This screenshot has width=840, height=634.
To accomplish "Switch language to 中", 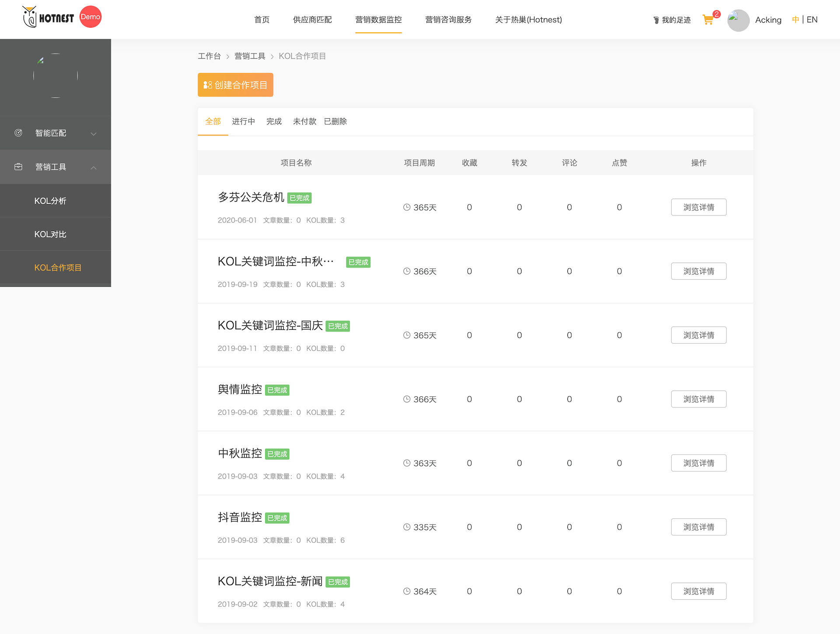I will [x=795, y=20].
